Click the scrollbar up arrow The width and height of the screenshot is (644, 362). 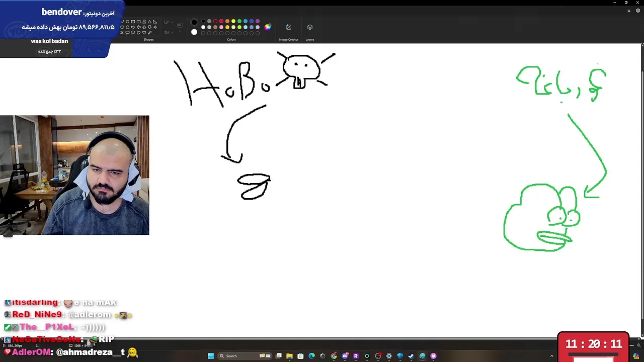click(x=642, y=46)
